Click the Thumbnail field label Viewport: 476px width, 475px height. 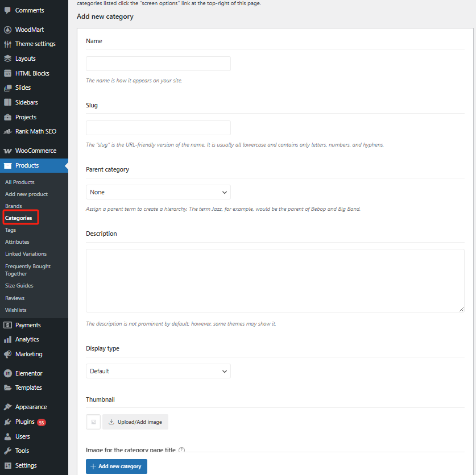[x=100, y=399]
